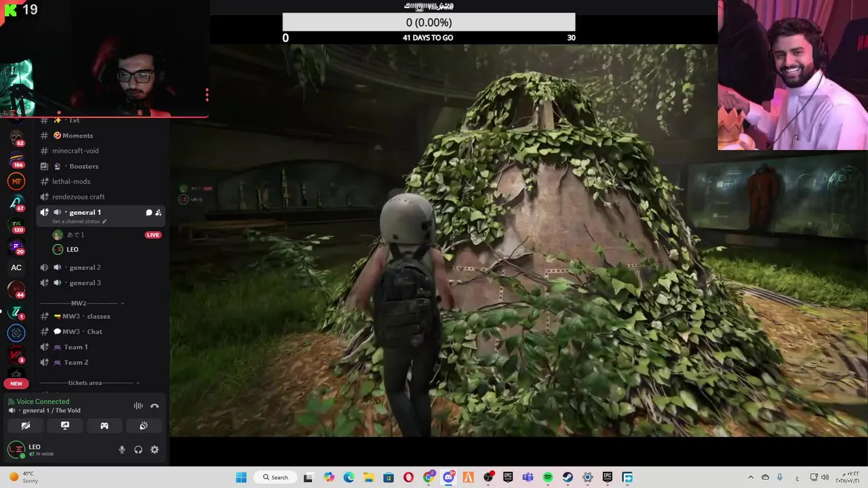
Task: Switch to Discord in the taskbar
Action: click(448, 477)
